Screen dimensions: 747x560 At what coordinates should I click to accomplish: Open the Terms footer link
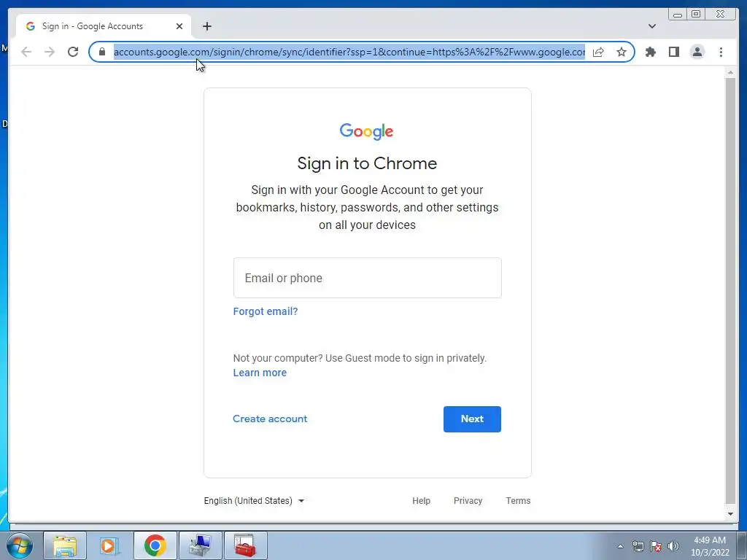pos(519,501)
